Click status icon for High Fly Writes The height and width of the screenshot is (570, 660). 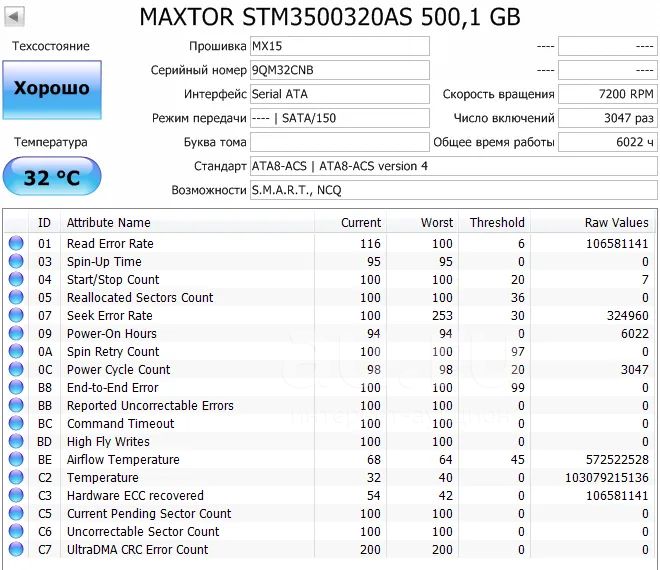(16, 441)
